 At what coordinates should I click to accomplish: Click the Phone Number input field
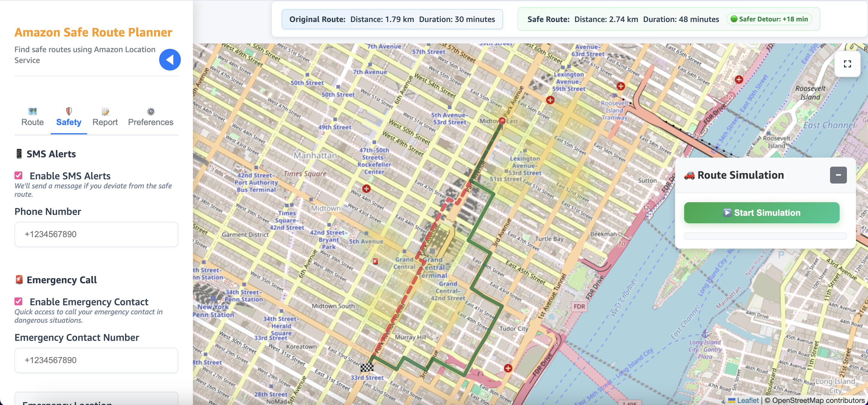point(96,234)
